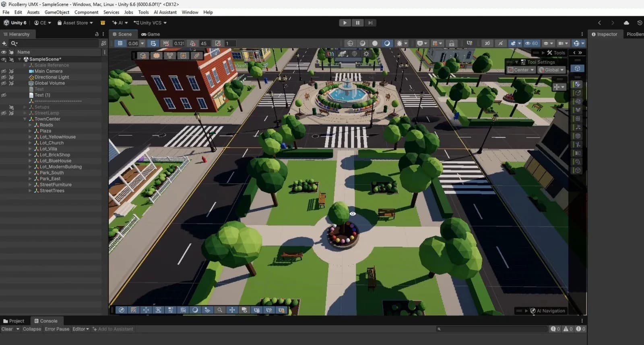Open the GameObject menu
The image size is (644, 345).
point(57,12)
